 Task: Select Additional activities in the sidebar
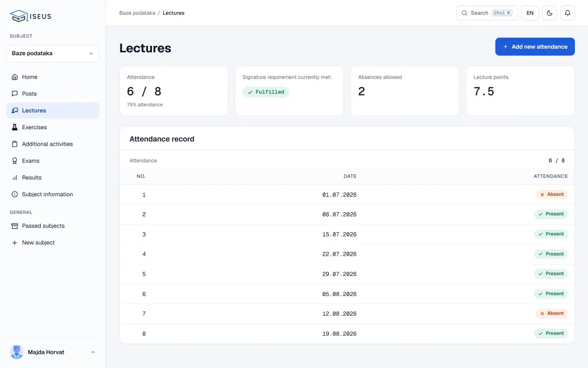tap(53, 144)
